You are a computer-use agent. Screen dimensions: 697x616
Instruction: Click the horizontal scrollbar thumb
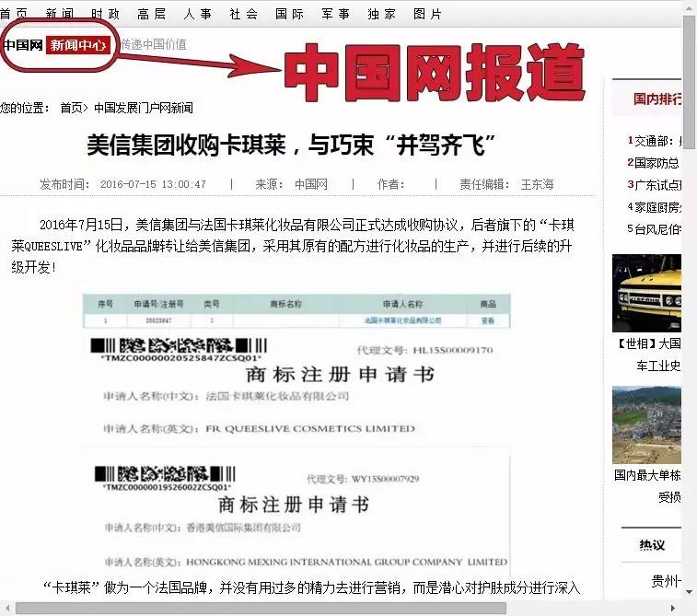[x=261, y=608]
